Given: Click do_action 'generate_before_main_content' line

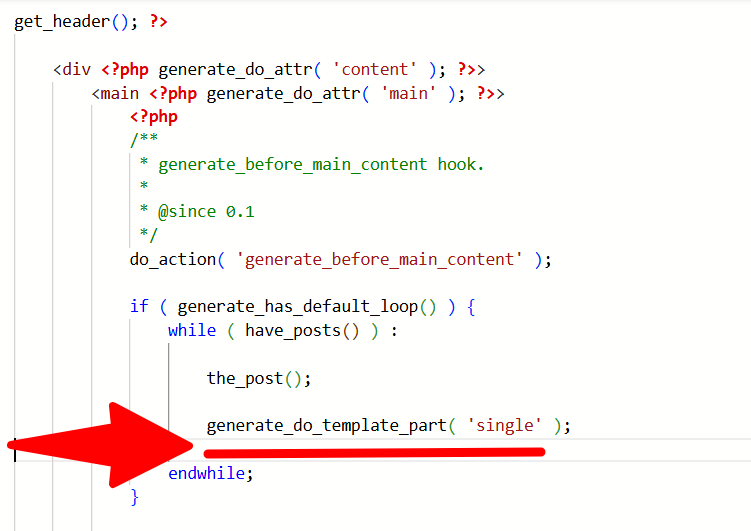Looking at the screenshot, I should 341,260.
